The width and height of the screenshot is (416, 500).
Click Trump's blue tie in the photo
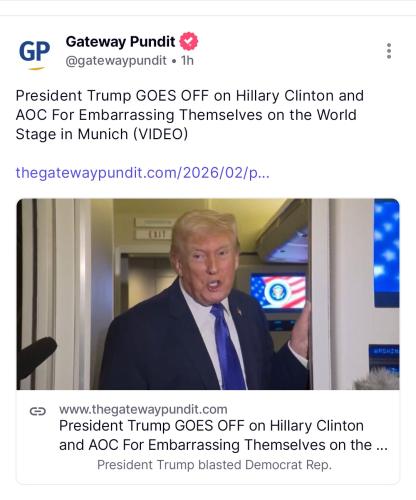227,347
